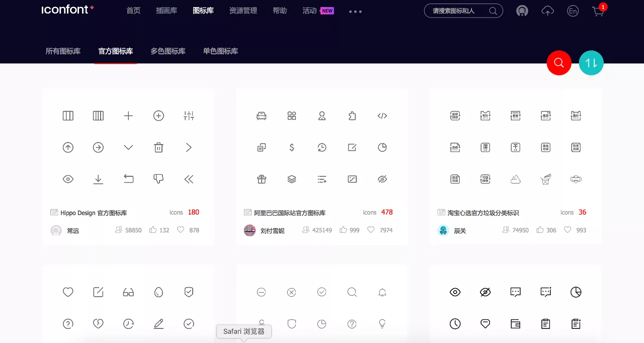Open the shopping cart icon

point(598,11)
